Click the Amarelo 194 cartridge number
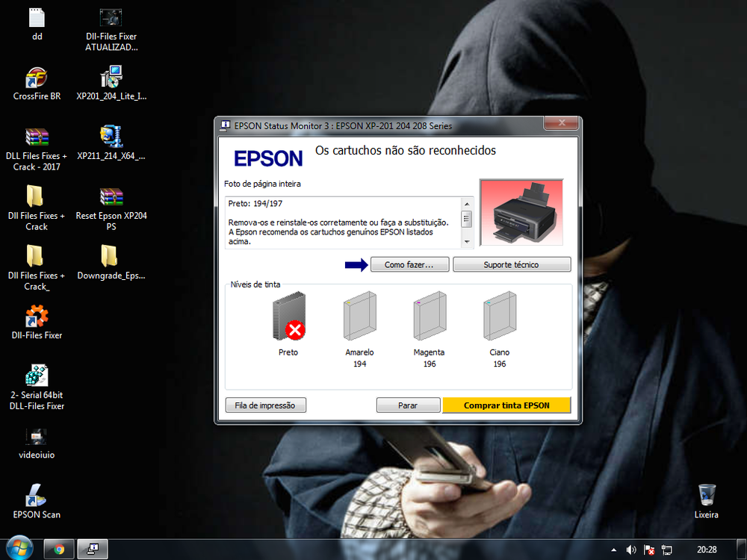747x560 pixels. (360, 364)
